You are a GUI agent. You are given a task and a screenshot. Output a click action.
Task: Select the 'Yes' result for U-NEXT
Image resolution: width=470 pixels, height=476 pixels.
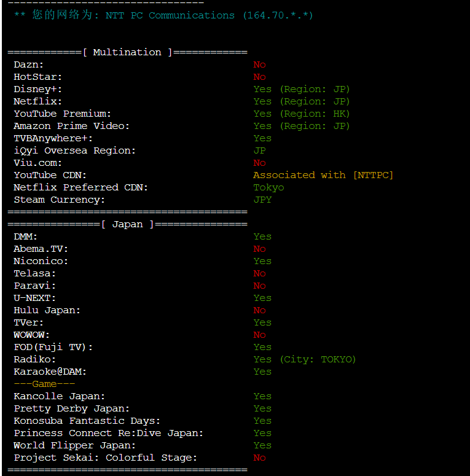coord(262,298)
